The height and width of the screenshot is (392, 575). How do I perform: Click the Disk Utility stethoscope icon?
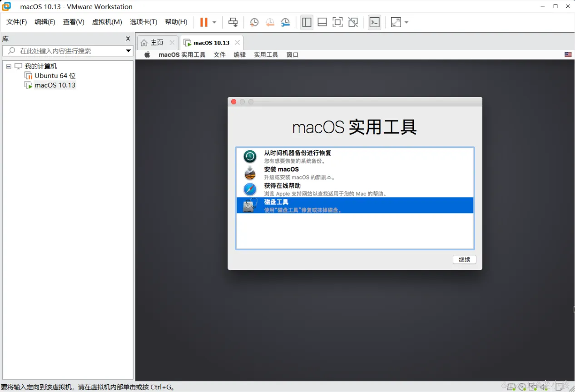click(250, 205)
